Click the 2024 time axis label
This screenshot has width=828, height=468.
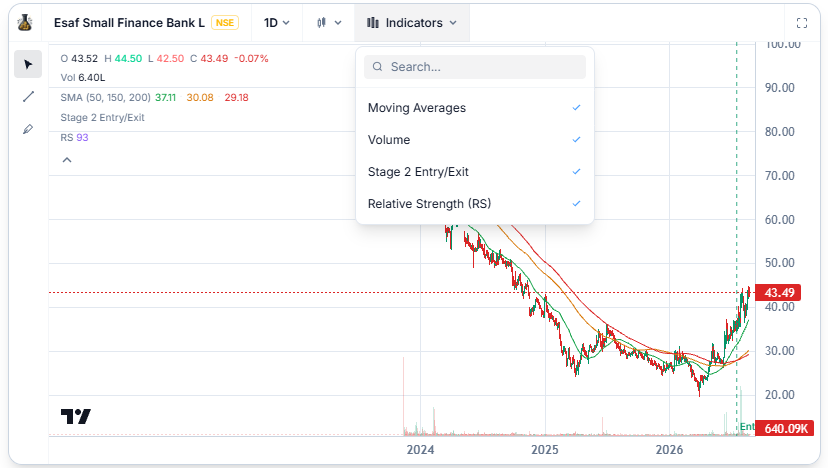(420, 450)
